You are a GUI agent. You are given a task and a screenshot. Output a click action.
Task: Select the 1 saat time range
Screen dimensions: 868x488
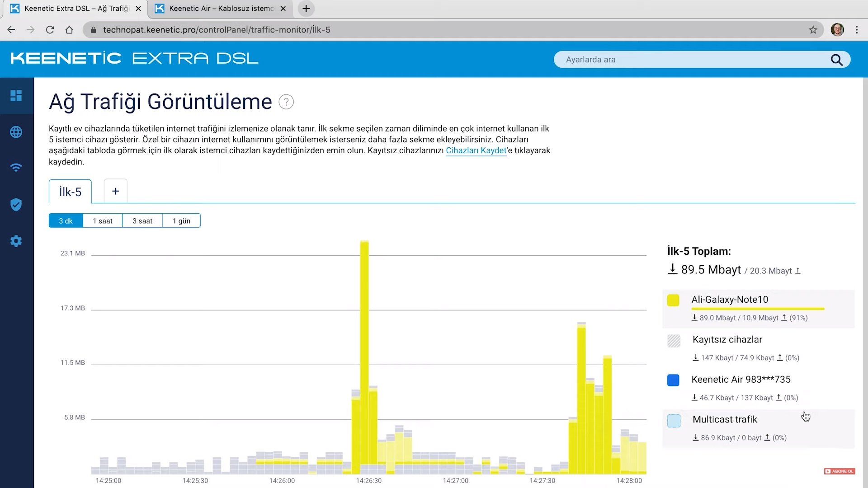103,221
